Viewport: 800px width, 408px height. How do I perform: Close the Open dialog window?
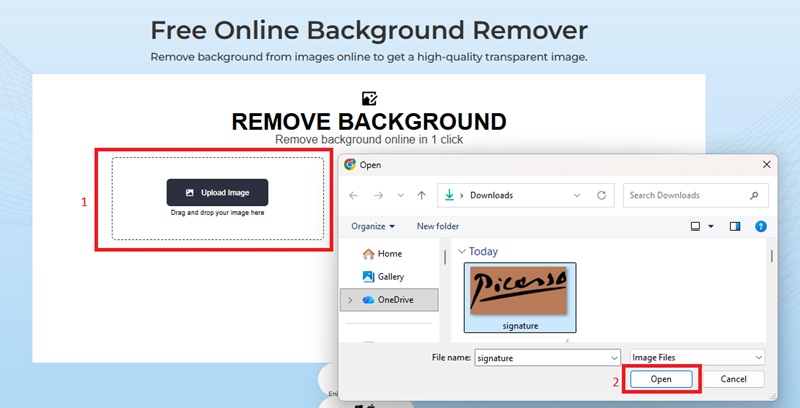point(766,165)
